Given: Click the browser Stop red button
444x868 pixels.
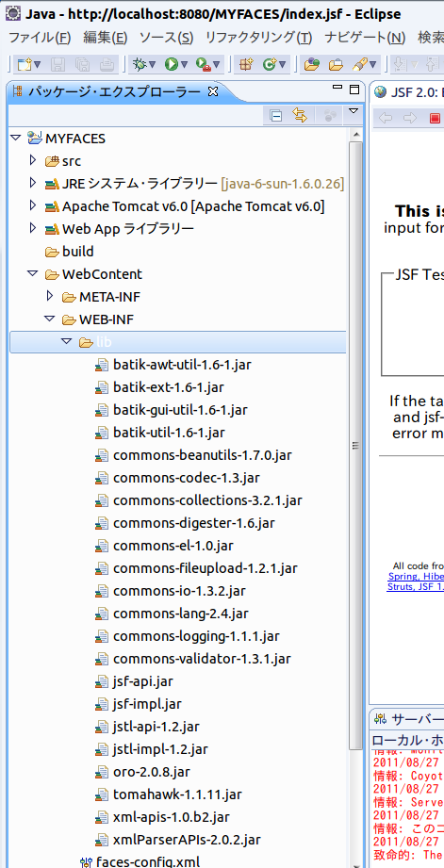Looking at the screenshot, I should (x=435, y=118).
